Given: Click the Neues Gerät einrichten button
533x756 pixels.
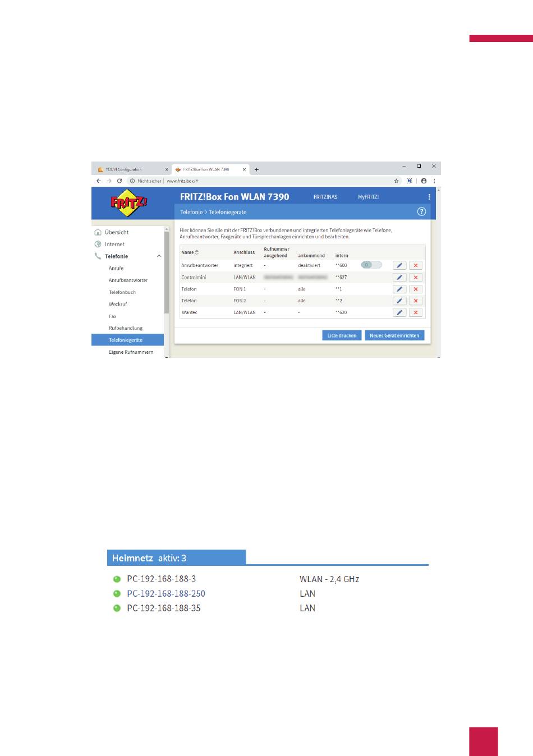Looking at the screenshot, I should pyautogui.click(x=394, y=335).
